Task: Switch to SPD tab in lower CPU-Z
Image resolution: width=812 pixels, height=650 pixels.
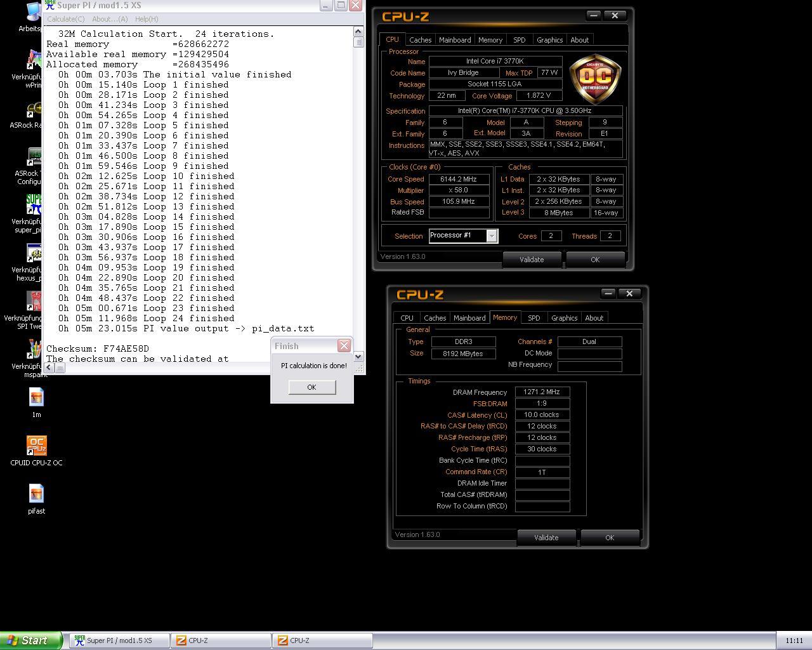Action: tap(534, 318)
